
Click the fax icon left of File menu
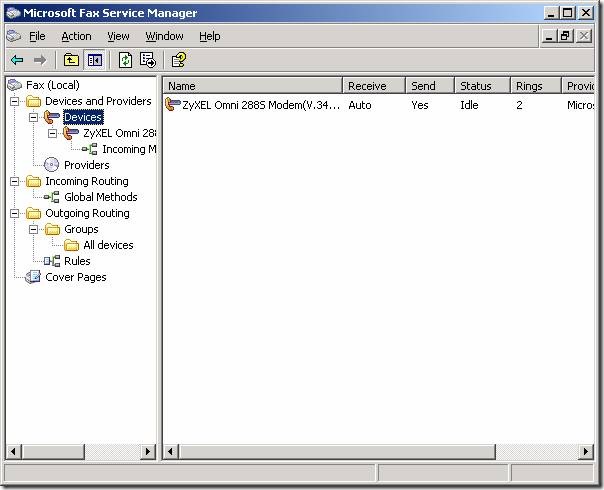pyautogui.click(x=14, y=36)
